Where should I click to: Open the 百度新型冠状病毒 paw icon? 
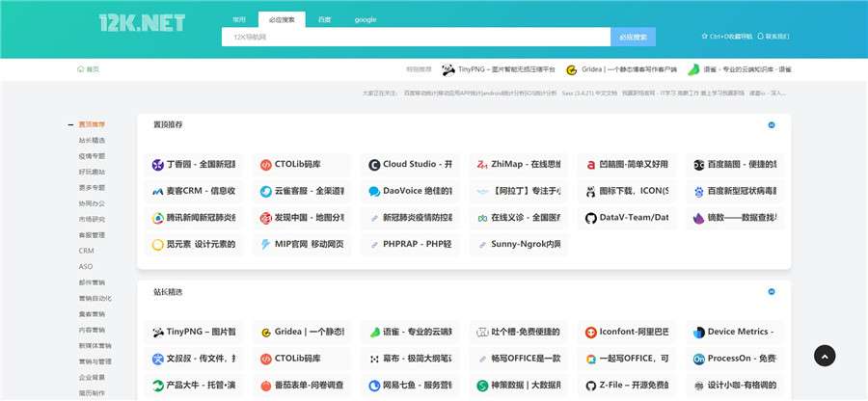click(698, 192)
